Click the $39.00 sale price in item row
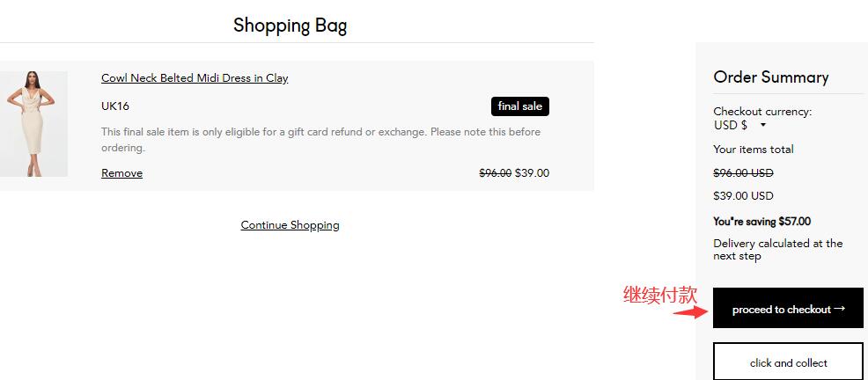Screen dimensions: 868x380 532,173
